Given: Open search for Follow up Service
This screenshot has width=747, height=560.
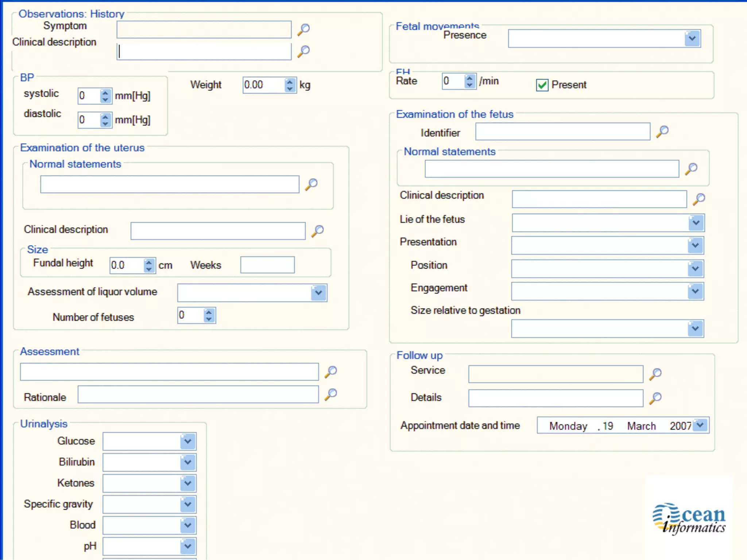Looking at the screenshot, I should pos(655,374).
